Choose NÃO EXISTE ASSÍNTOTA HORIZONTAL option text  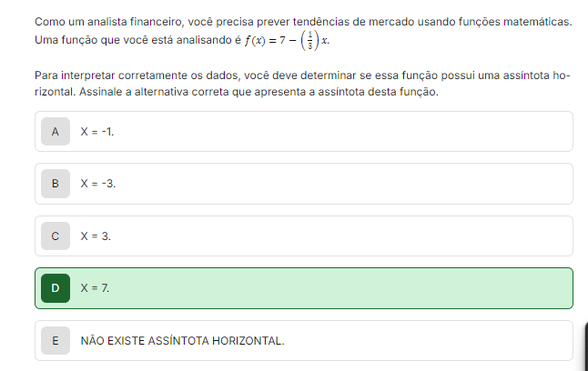(x=183, y=341)
